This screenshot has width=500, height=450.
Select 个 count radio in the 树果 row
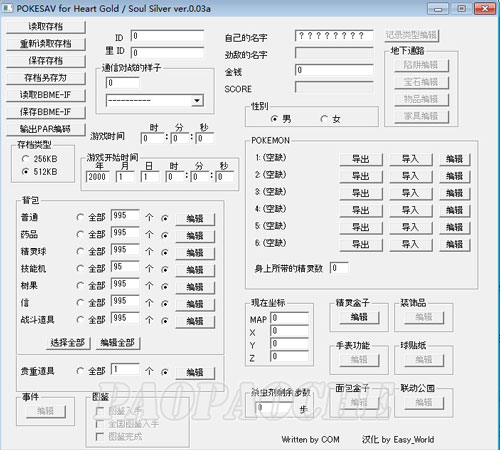coord(164,286)
